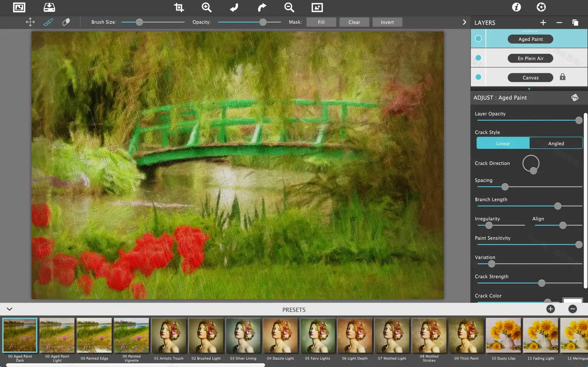
Task: Select the Move tool
Action: [30, 22]
